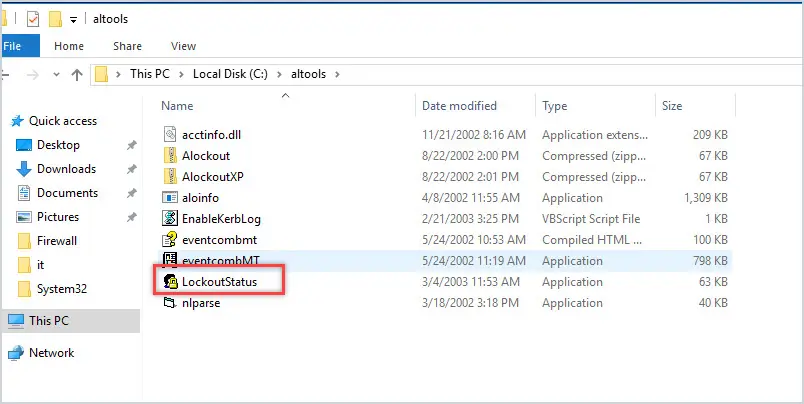Click the 798 KB size of eventcombMT
The height and width of the screenshot is (404, 804).
click(x=709, y=260)
